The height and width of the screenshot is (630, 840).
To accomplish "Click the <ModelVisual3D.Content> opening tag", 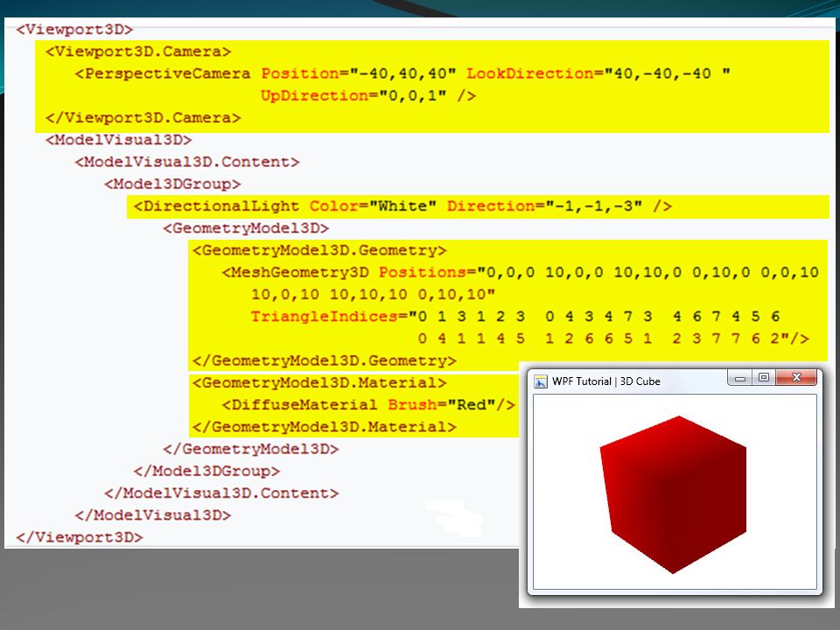I will pos(187,162).
